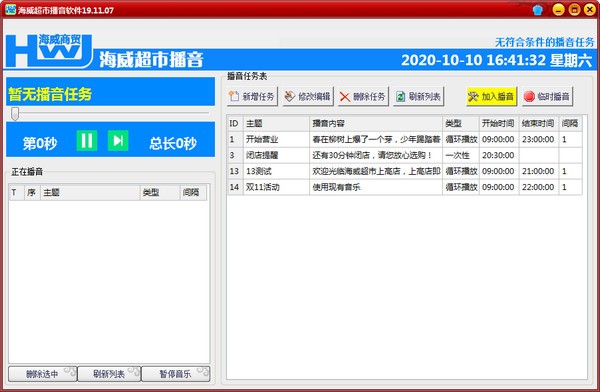Screen dimensions: 600x392
Task: Click the date and time display
Action: pos(496,60)
